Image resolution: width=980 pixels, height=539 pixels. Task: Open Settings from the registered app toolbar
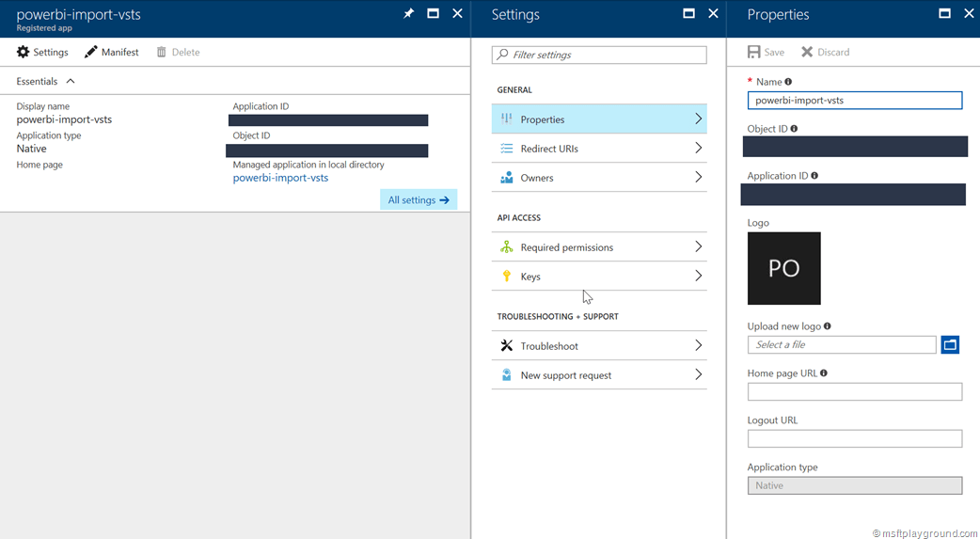42,52
